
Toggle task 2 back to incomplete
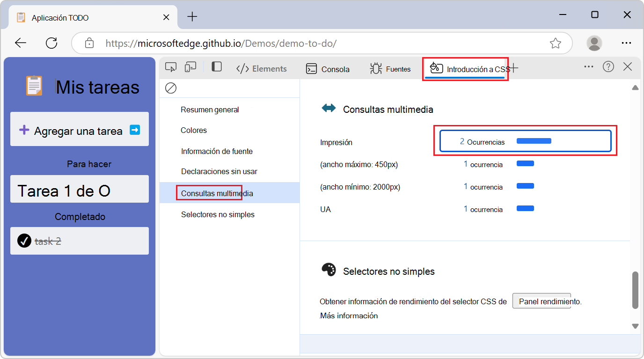click(23, 241)
